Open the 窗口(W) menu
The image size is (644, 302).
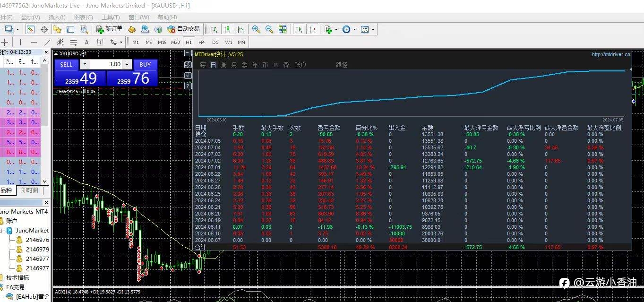click(x=138, y=17)
